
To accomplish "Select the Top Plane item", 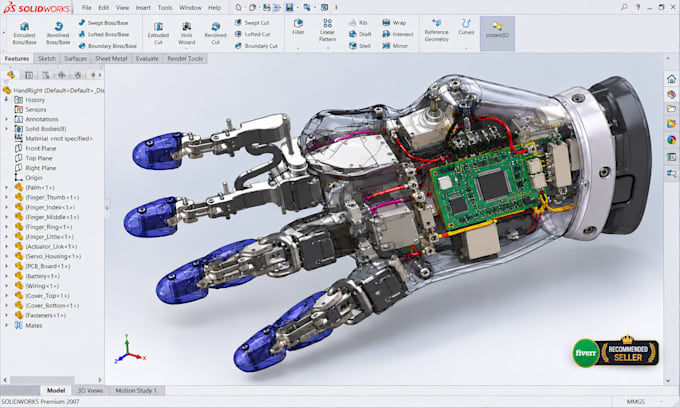I will point(34,158).
